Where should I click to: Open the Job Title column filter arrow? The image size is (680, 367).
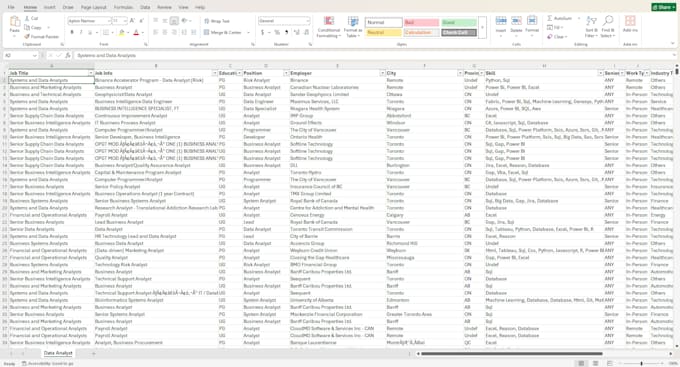pos(91,73)
